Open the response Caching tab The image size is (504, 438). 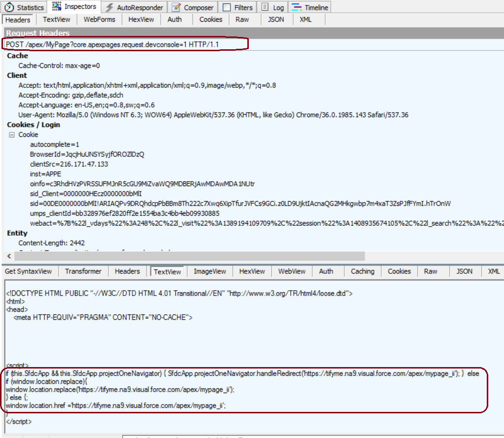363,271
